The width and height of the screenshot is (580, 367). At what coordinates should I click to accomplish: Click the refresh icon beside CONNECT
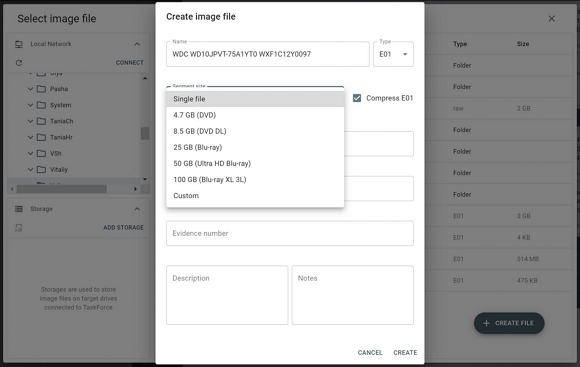tap(19, 63)
